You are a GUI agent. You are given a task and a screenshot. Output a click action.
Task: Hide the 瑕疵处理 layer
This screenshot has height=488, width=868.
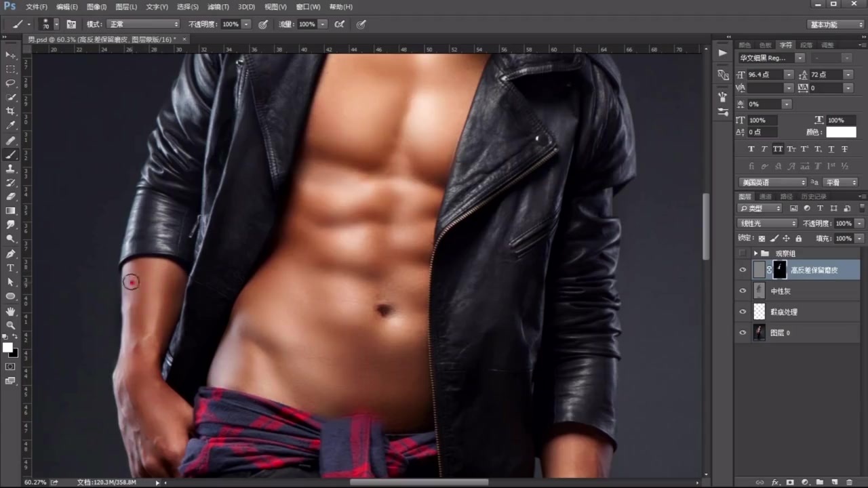(x=743, y=312)
